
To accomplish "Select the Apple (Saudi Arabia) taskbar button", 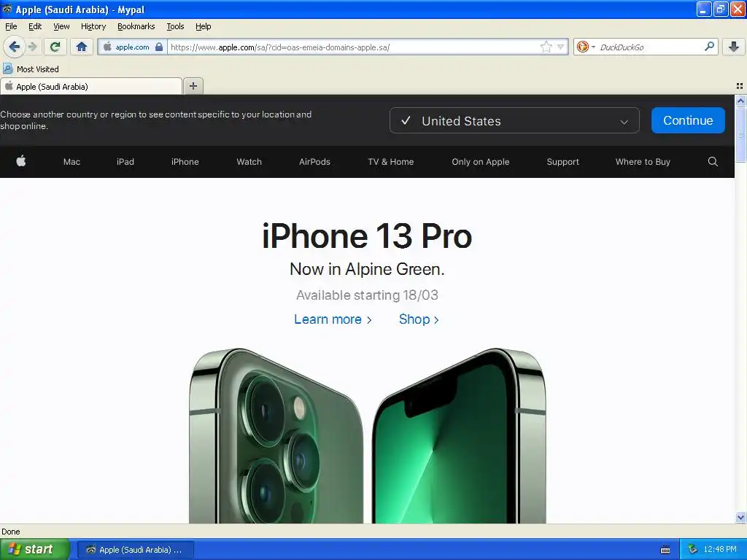I will point(135,550).
